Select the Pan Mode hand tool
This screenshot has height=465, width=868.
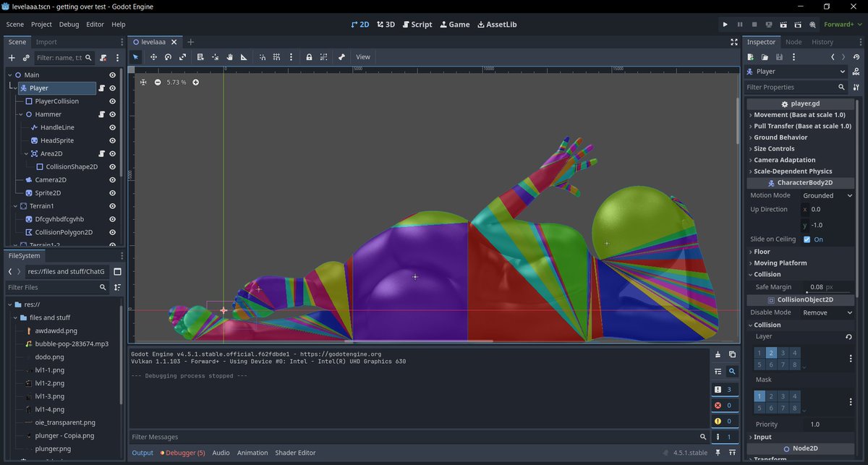coord(229,57)
